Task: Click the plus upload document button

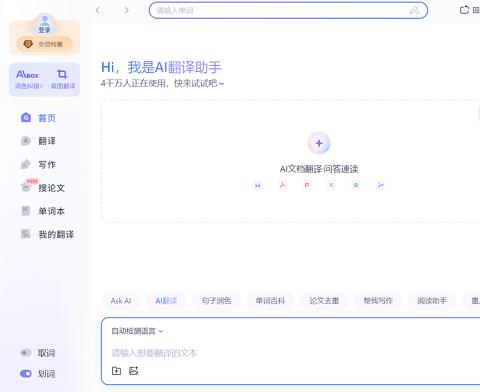Action: [319, 143]
